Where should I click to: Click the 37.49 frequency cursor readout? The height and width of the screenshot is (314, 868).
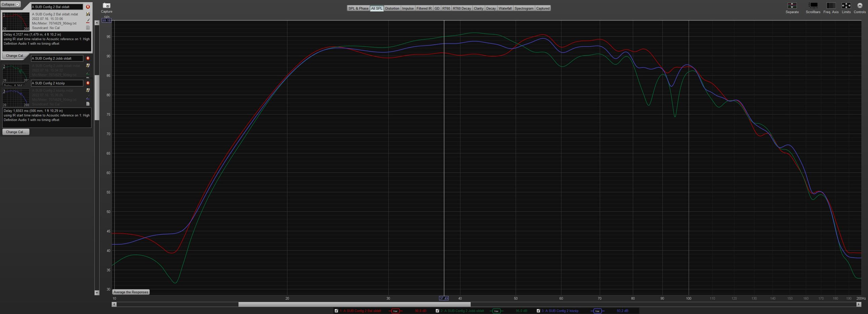click(444, 298)
